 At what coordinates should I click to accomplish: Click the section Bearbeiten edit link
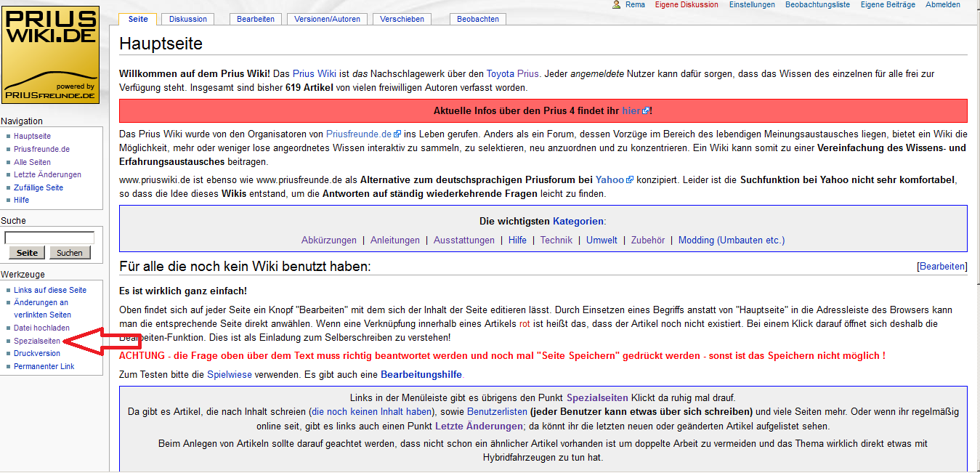pos(942,267)
